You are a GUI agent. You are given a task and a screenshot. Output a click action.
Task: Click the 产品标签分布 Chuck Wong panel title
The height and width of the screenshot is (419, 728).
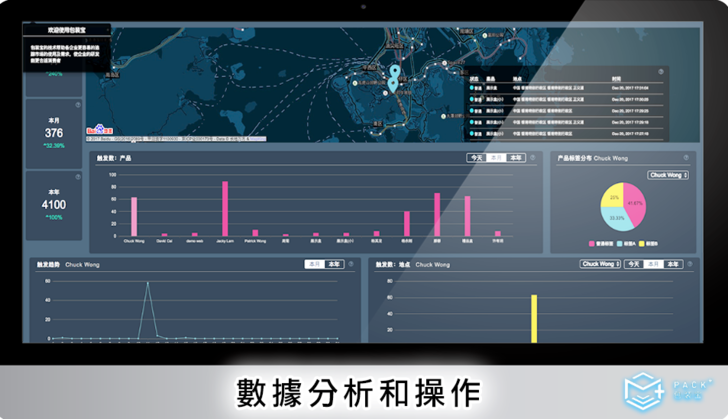pos(593,158)
